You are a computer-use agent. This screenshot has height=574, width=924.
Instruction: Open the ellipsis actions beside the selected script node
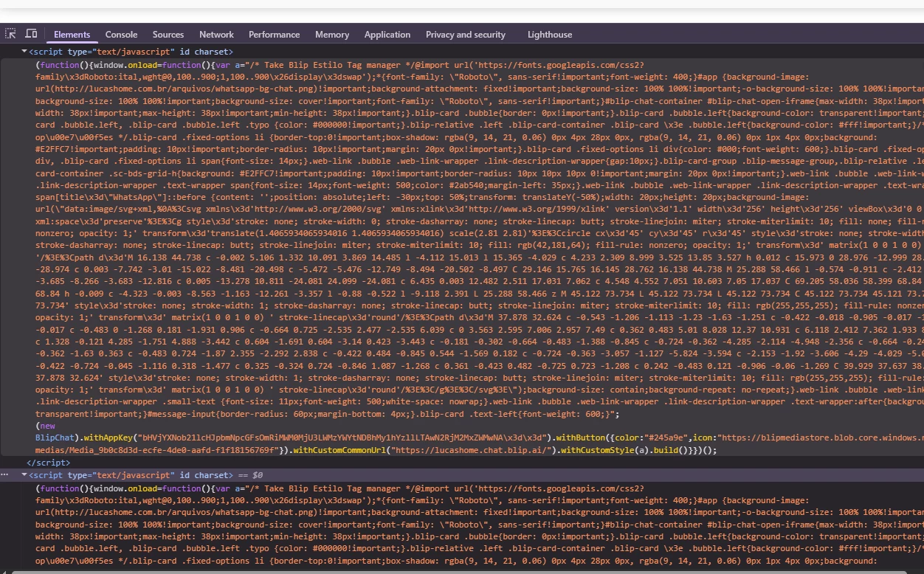coord(5,475)
